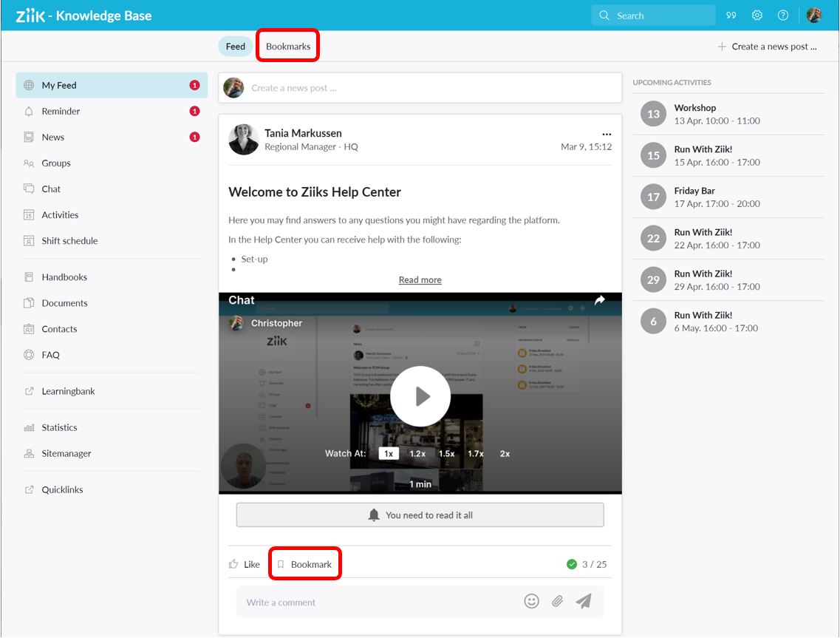The width and height of the screenshot is (840, 638).
Task: Open settings gear in top bar
Action: pyautogui.click(x=757, y=16)
